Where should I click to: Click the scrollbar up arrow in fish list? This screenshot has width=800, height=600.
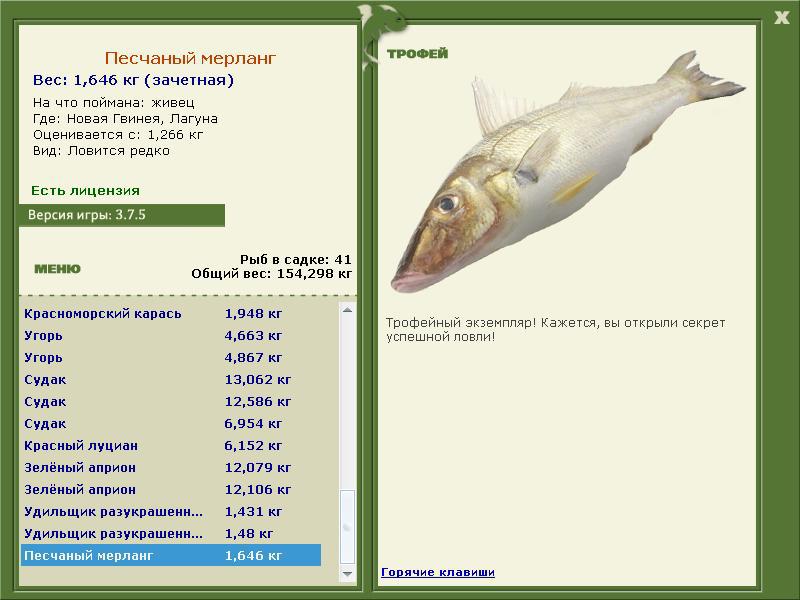pos(347,310)
